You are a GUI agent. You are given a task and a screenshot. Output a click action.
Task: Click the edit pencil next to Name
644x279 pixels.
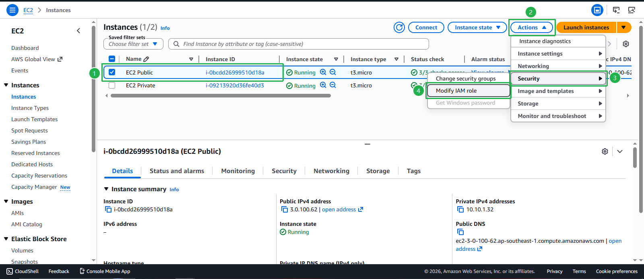pos(146,59)
